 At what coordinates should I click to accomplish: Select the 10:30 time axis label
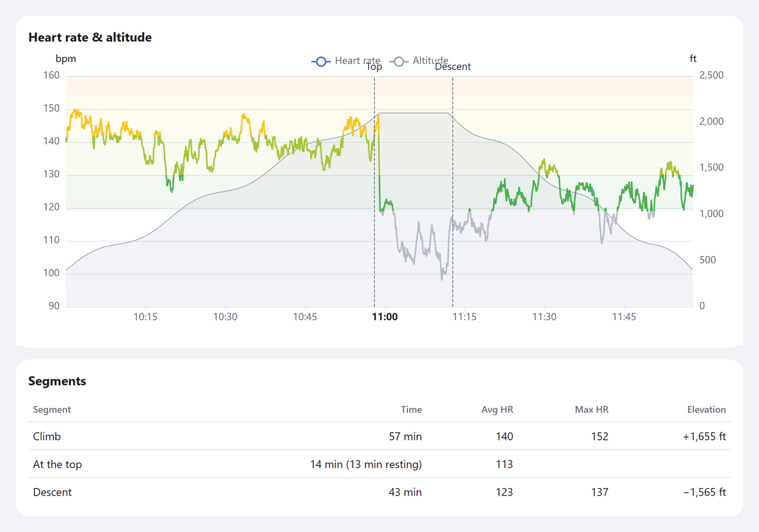[225, 317]
